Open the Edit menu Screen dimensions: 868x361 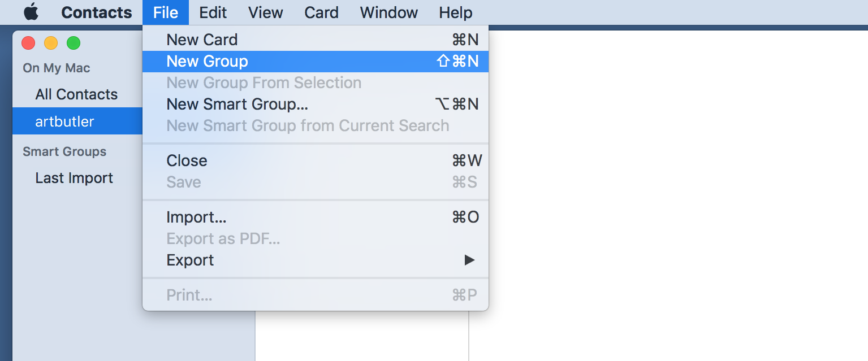[x=213, y=12]
